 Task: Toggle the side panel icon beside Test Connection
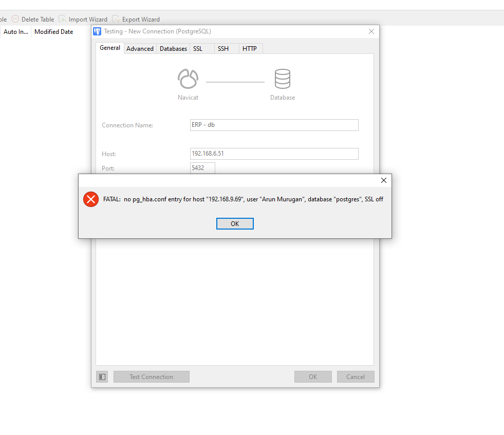click(x=102, y=377)
